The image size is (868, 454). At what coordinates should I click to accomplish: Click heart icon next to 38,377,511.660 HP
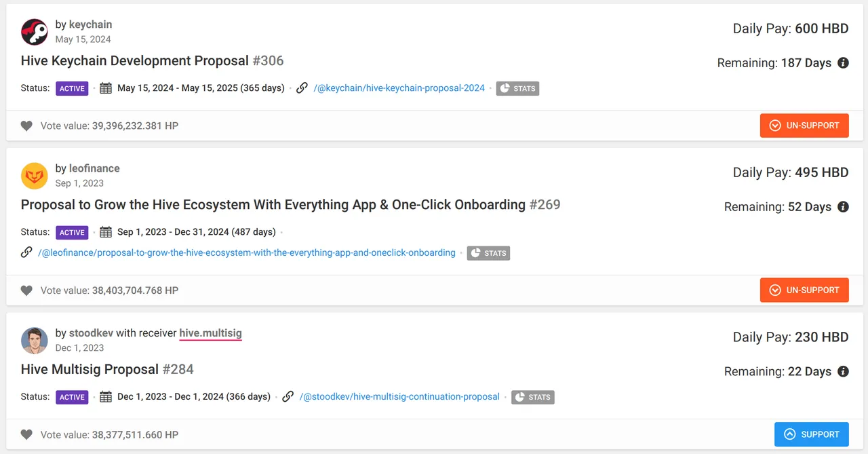[x=26, y=434]
